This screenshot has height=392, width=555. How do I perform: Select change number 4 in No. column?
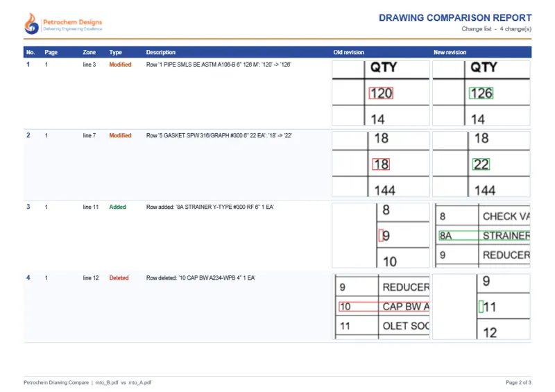[x=28, y=278]
